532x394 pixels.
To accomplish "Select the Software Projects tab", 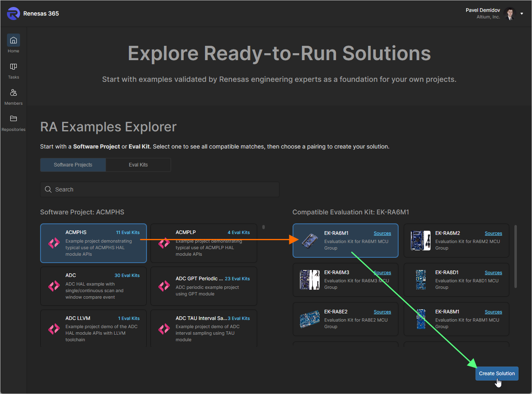I will (73, 165).
